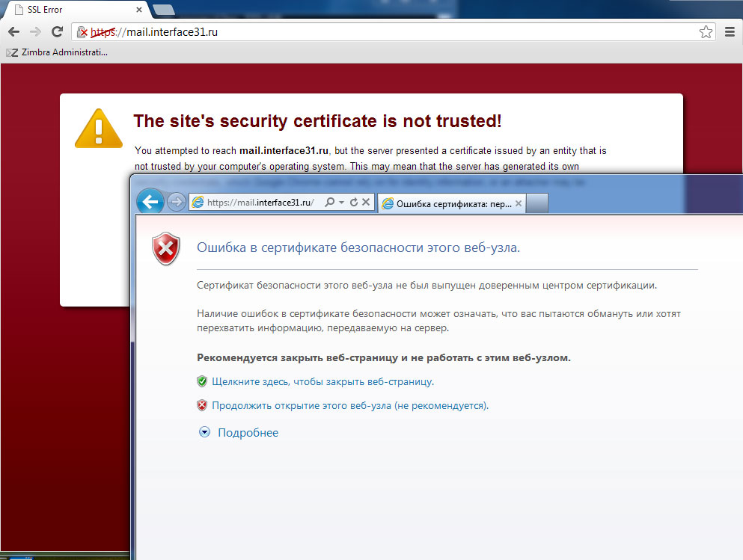Click Chrome address bar with mail.interface31.ru
The image size is (743, 560).
pos(394,31)
